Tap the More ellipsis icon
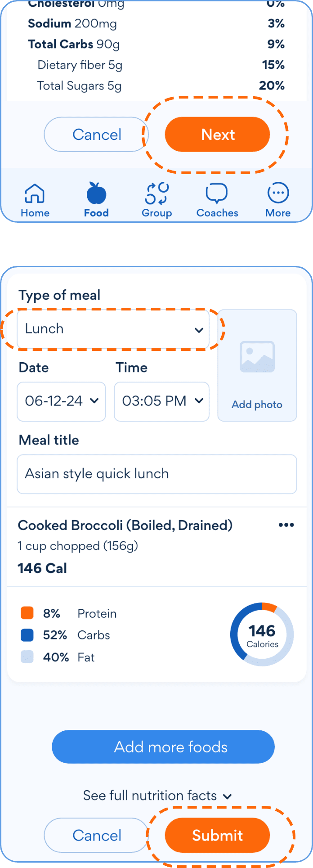Screen dimensions: 313x868 278,193
